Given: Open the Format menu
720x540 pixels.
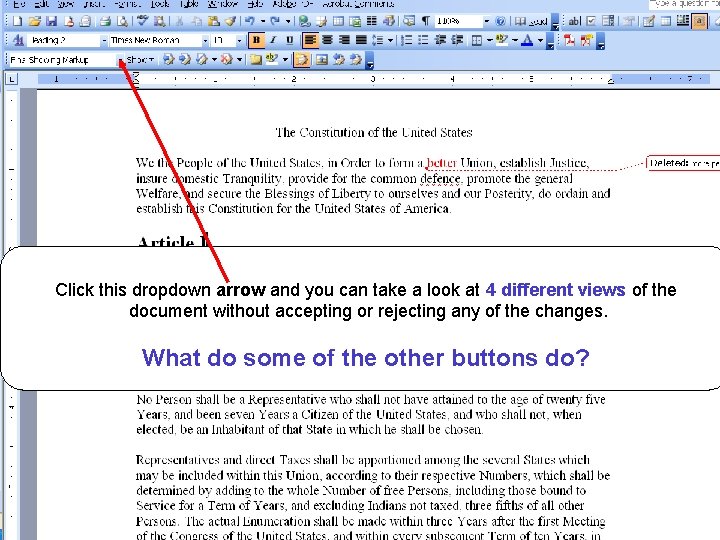Looking at the screenshot, I should click(127, 4).
